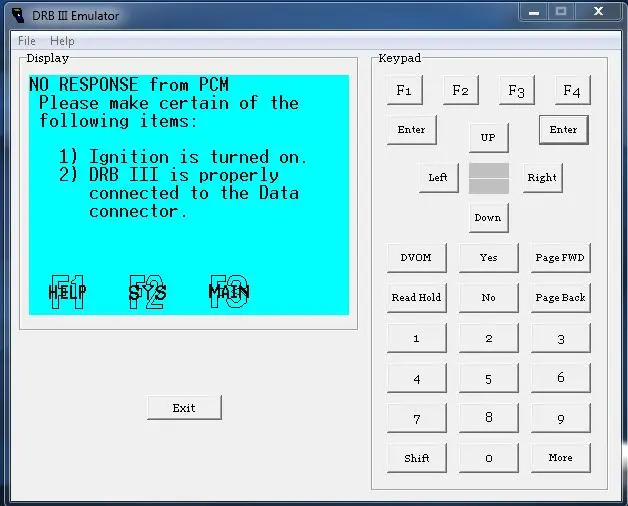
Task: Click the Read Hold button
Action: pyautogui.click(x=417, y=298)
